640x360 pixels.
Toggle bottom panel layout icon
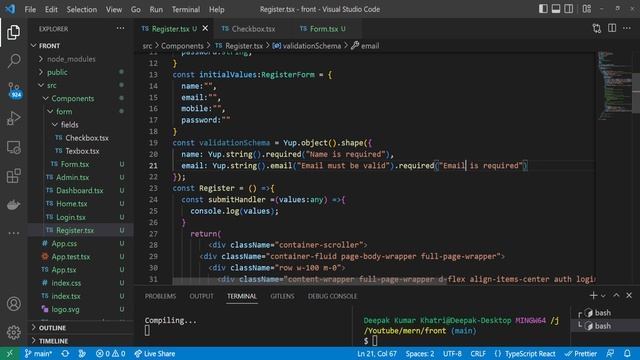pos(556,9)
